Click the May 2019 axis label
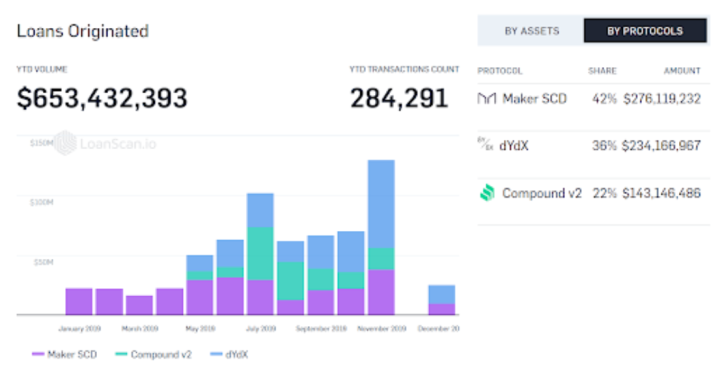 (x=200, y=328)
